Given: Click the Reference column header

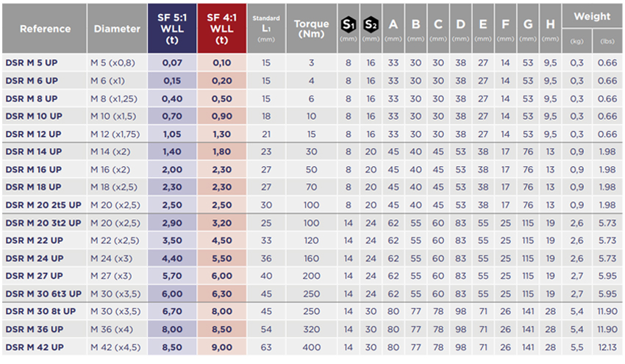Looking at the screenshot, I should 46,29.
